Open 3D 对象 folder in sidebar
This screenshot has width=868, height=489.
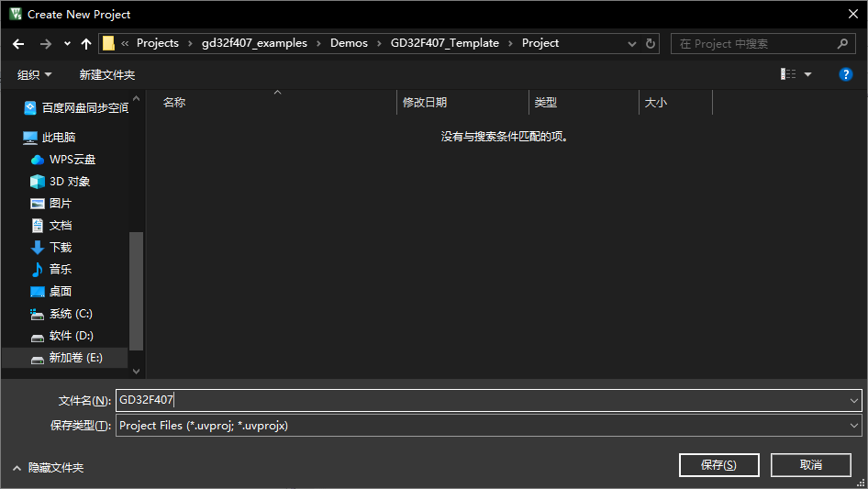(x=60, y=182)
